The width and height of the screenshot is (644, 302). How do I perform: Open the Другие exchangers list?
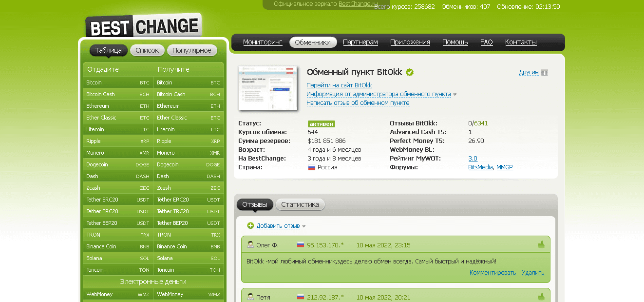pos(529,72)
